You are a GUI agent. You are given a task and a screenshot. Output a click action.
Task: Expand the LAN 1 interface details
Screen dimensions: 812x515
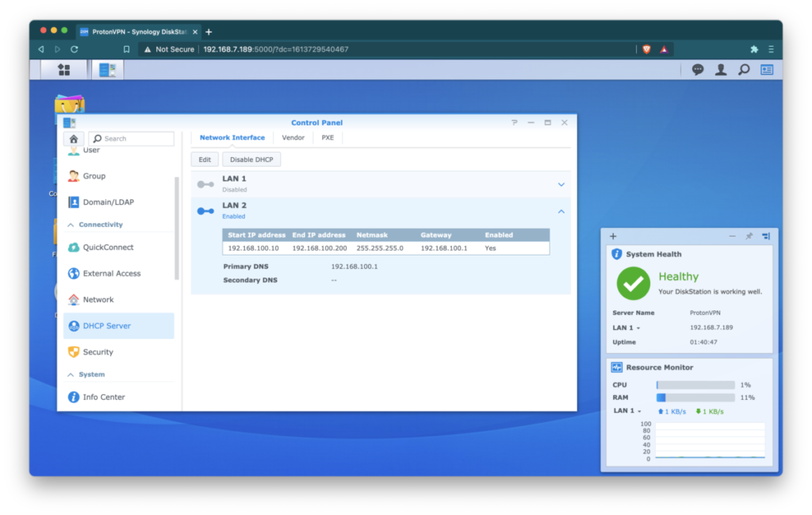(561, 184)
